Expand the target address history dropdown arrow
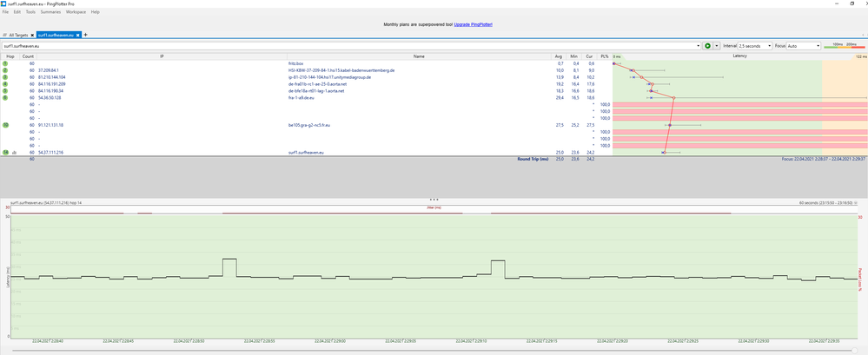The height and width of the screenshot is (355, 868). (699, 46)
